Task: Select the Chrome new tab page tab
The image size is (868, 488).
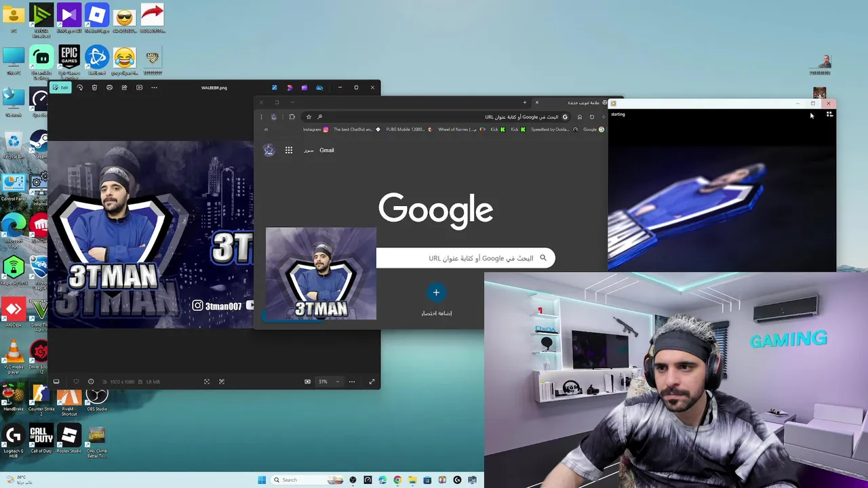Action: click(571, 102)
